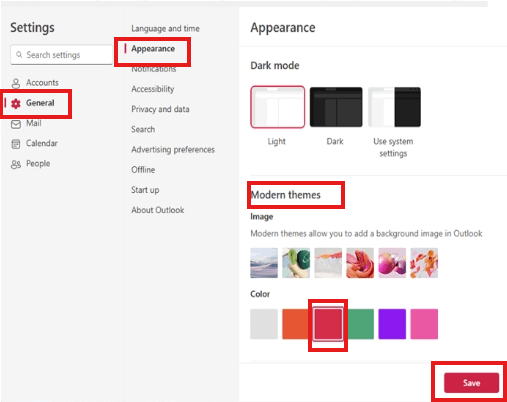Select the coral swirl theme image
507x402 pixels.
[360, 263]
